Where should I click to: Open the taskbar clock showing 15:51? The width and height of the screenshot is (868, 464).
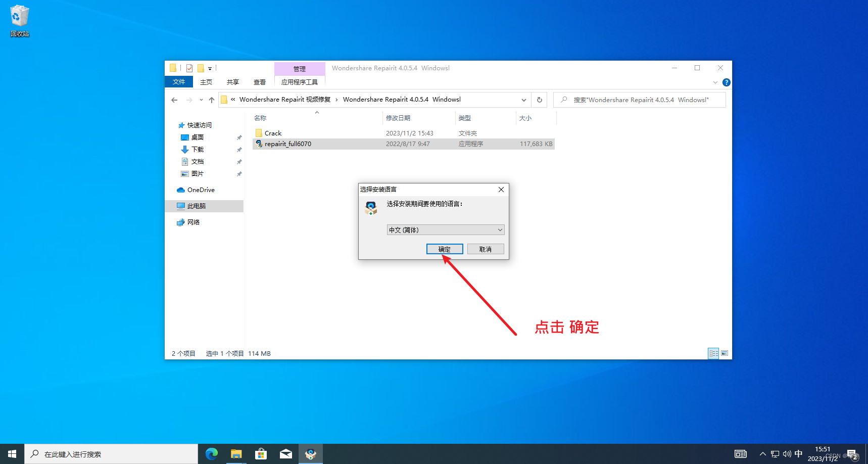(823, 454)
